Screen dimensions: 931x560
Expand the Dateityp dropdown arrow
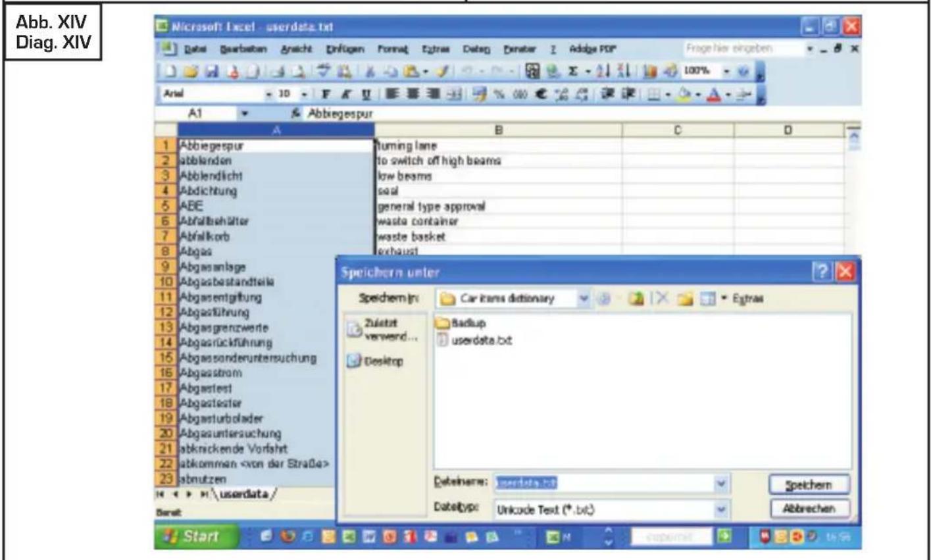point(722,509)
